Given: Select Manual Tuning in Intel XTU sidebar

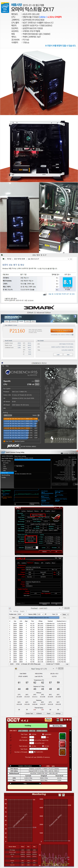Looking at the screenshot, I should (x=6, y=461).
